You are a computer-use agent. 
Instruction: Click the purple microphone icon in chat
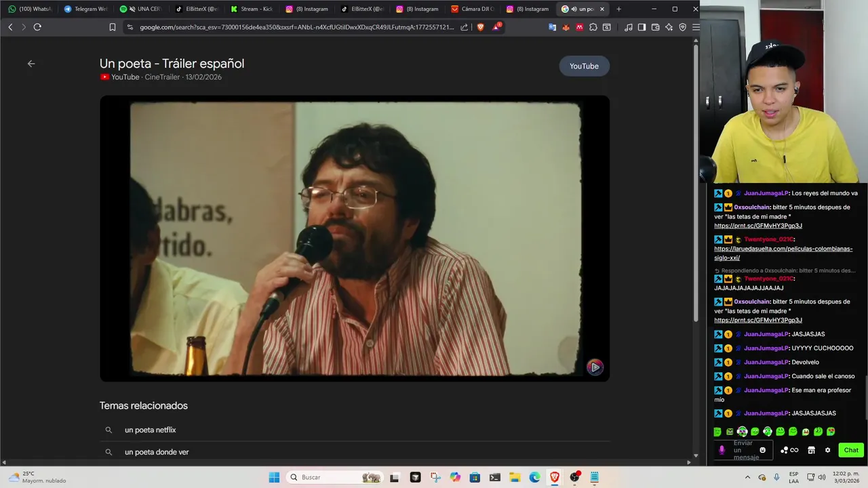[x=722, y=450]
